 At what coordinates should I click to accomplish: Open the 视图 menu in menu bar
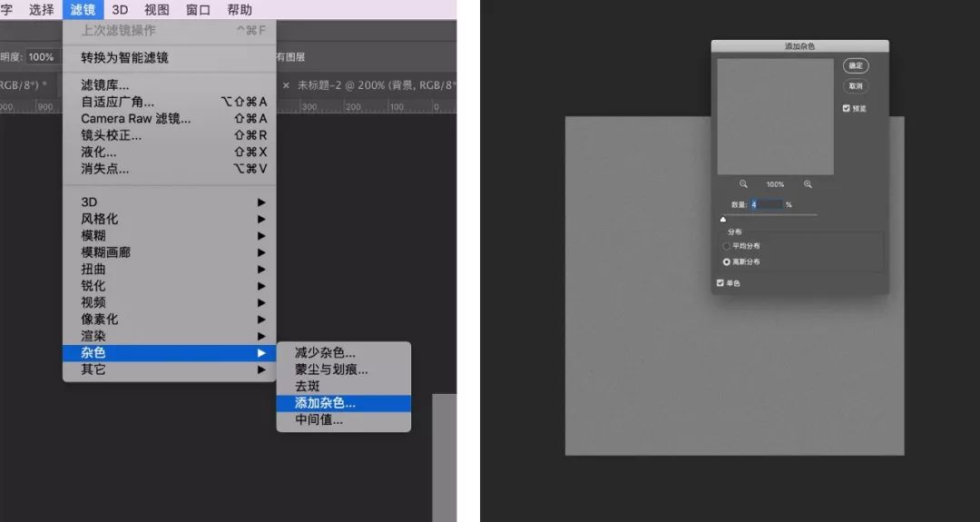(157, 10)
